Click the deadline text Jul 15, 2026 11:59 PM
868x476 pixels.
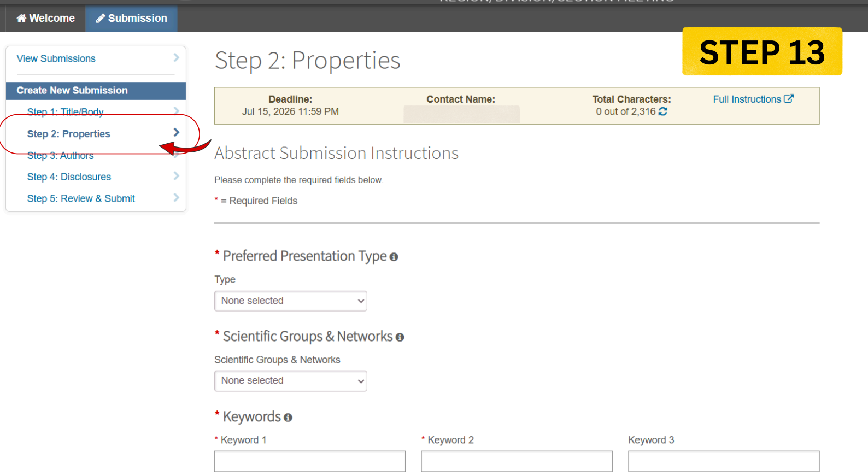click(x=290, y=111)
